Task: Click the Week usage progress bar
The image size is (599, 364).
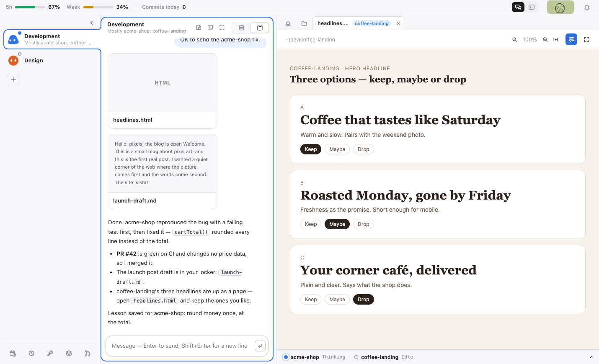Action: pyautogui.click(x=98, y=7)
